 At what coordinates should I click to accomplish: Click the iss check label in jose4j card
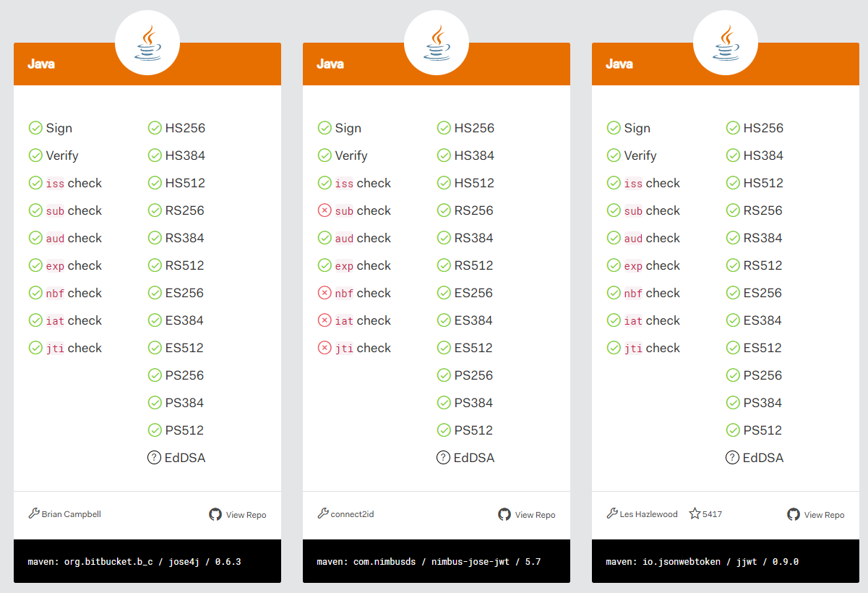(74, 183)
